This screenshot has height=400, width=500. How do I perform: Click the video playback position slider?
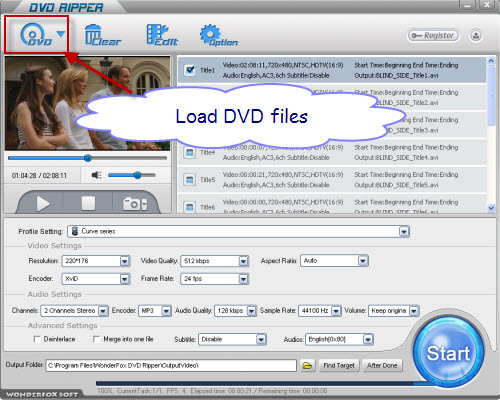coord(87,158)
